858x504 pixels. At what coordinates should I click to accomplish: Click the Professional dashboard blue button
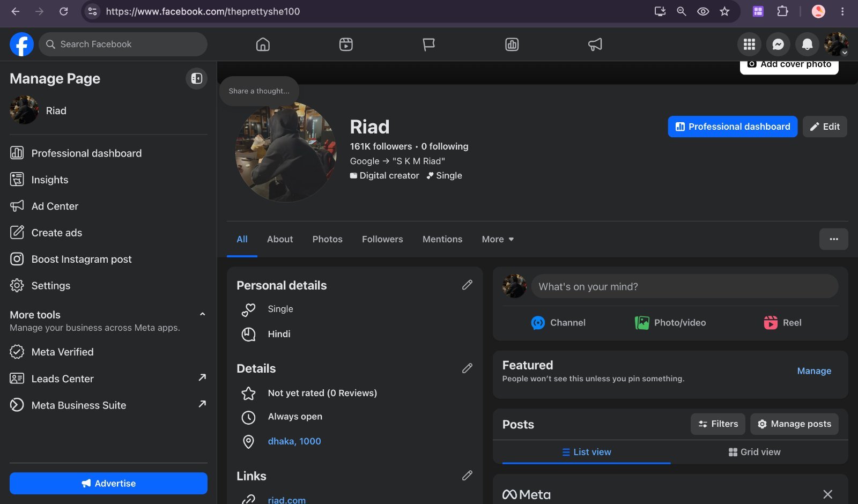tap(732, 127)
